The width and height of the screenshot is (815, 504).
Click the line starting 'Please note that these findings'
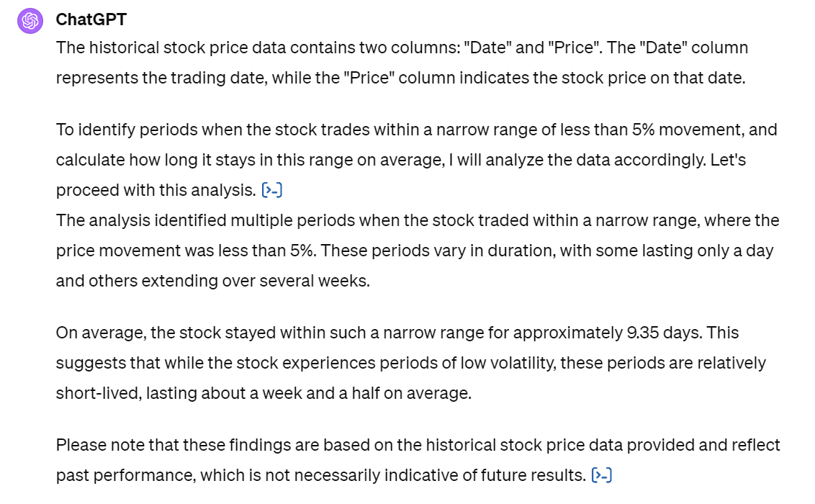418,445
